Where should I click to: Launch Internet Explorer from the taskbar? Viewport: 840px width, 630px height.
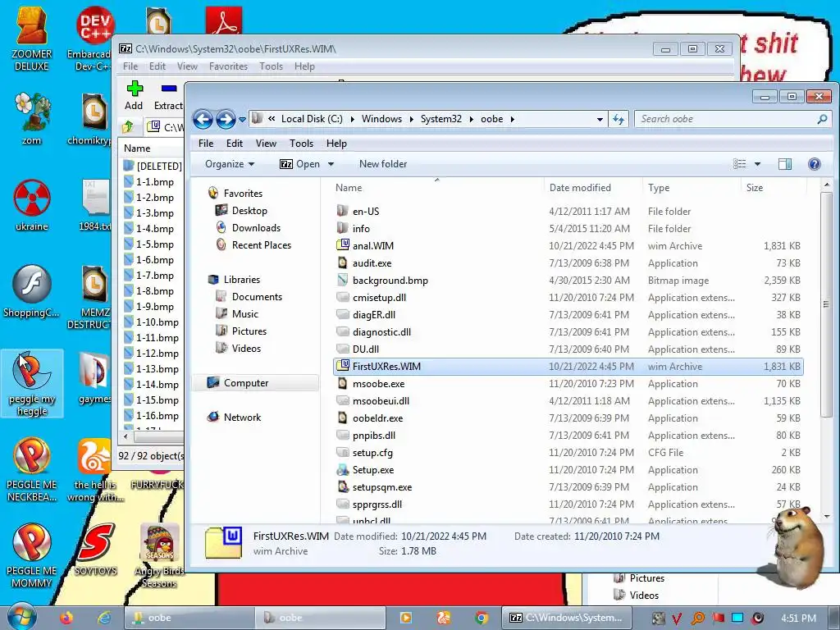(104, 618)
